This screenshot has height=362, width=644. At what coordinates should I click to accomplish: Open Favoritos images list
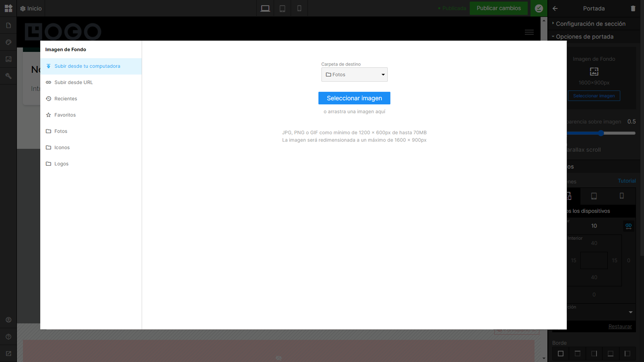(91, 115)
